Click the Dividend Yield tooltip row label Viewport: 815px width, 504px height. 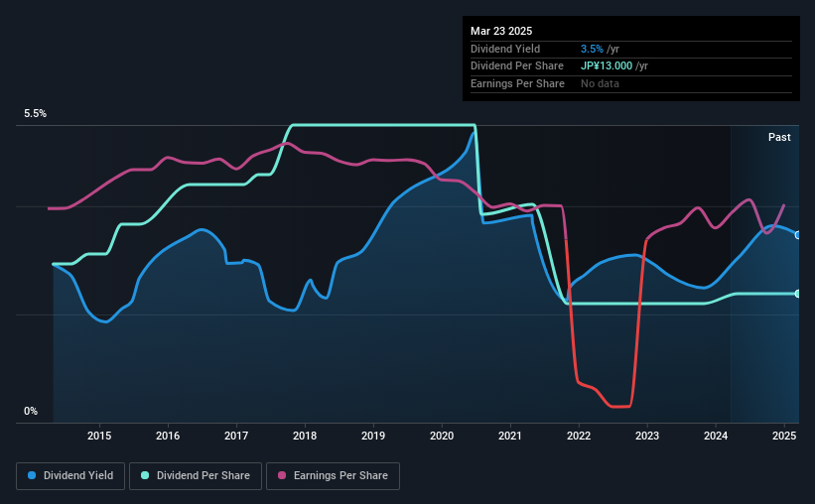tap(505, 49)
